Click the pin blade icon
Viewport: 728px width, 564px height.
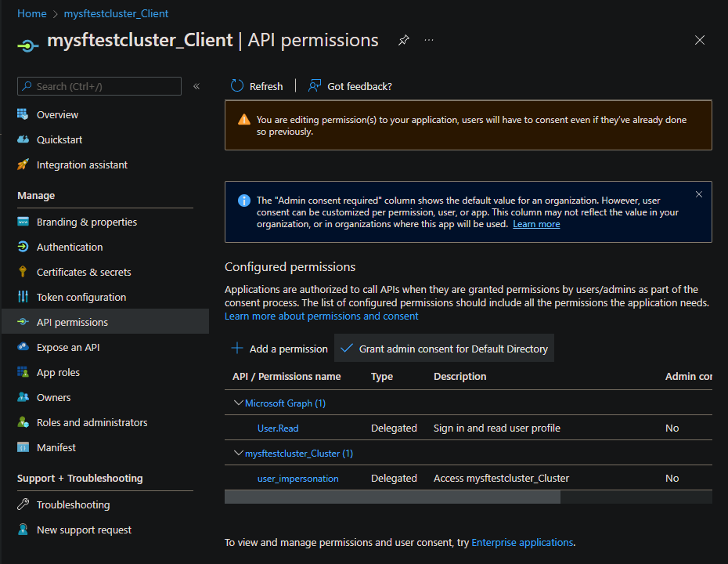point(403,40)
